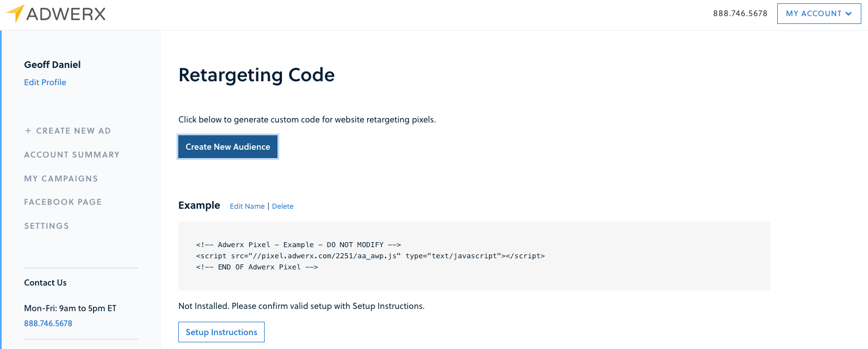Click the Not Installed status message

tap(301, 306)
